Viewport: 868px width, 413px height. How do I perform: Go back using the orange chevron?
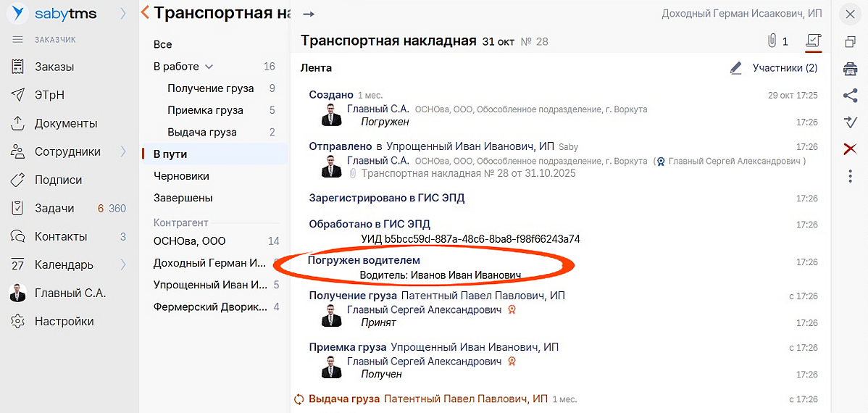pyautogui.click(x=145, y=12)
